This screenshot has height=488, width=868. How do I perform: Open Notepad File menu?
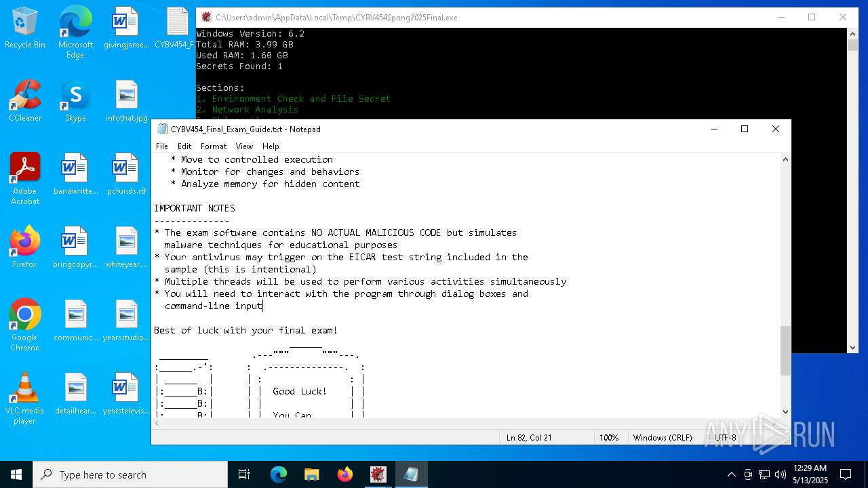(162, 146)
